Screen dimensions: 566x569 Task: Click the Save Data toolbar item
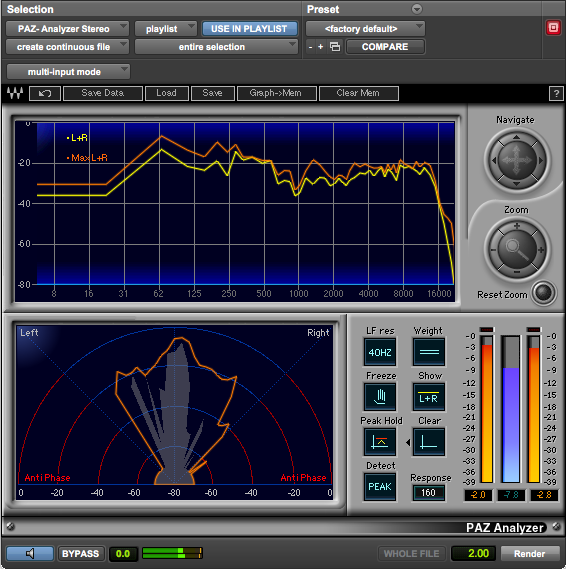coord(103,93)
